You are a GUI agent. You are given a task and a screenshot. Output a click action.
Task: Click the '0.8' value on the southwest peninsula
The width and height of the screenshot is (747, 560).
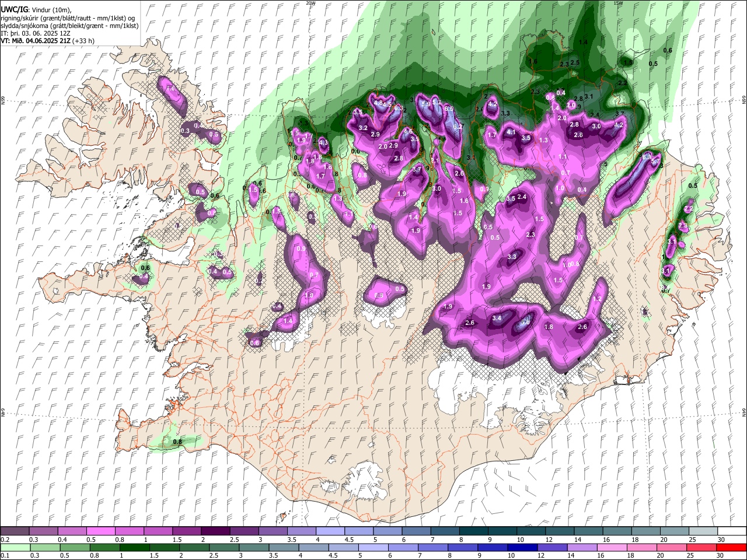click(x=177, y=442)
